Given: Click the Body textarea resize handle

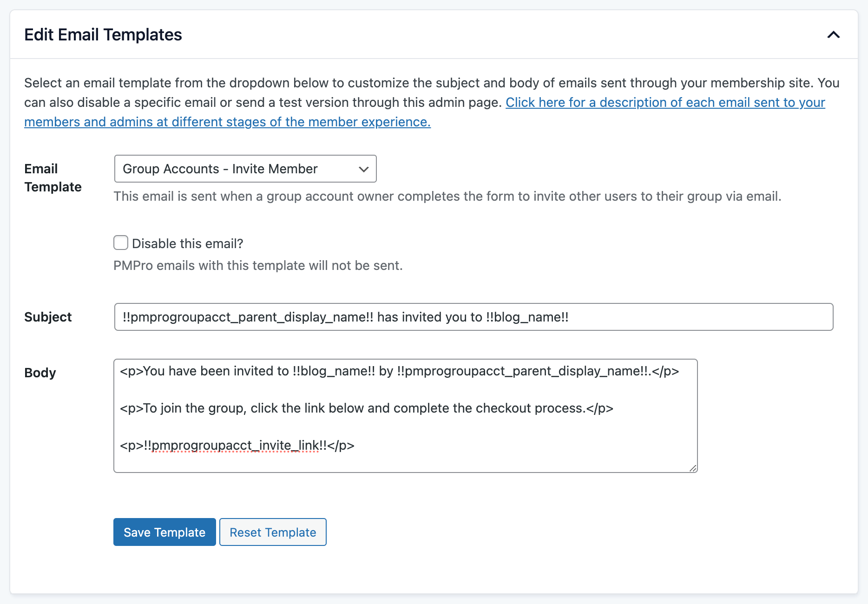Looking at the screenshot, I should point(693,468).
